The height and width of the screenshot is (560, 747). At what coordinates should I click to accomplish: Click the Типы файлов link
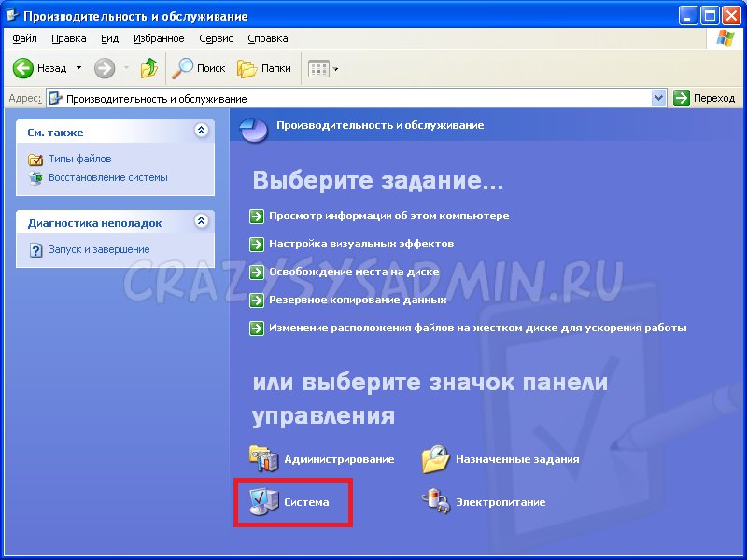(x=79, y=160)
